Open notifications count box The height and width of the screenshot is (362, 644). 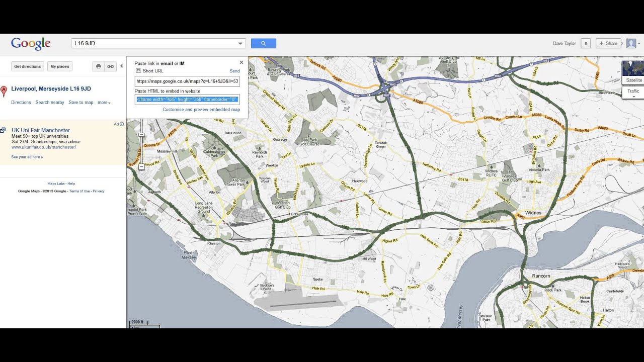pos(586,43)
